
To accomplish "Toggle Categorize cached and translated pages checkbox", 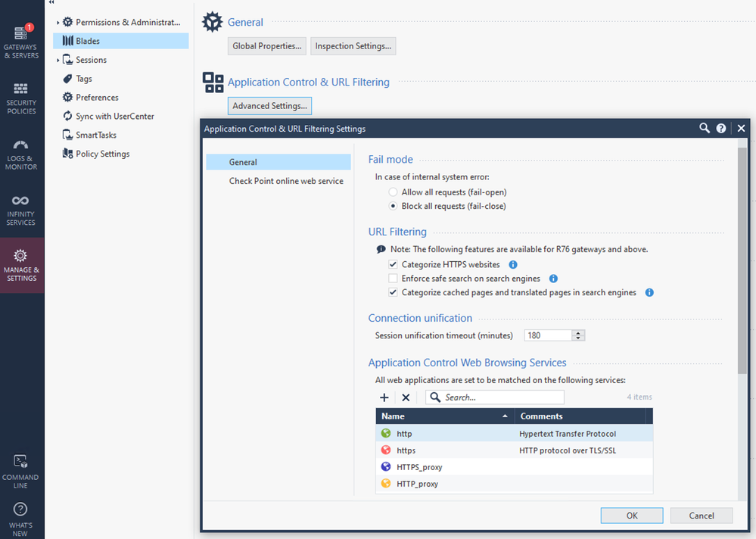I will tap(393, 293).
